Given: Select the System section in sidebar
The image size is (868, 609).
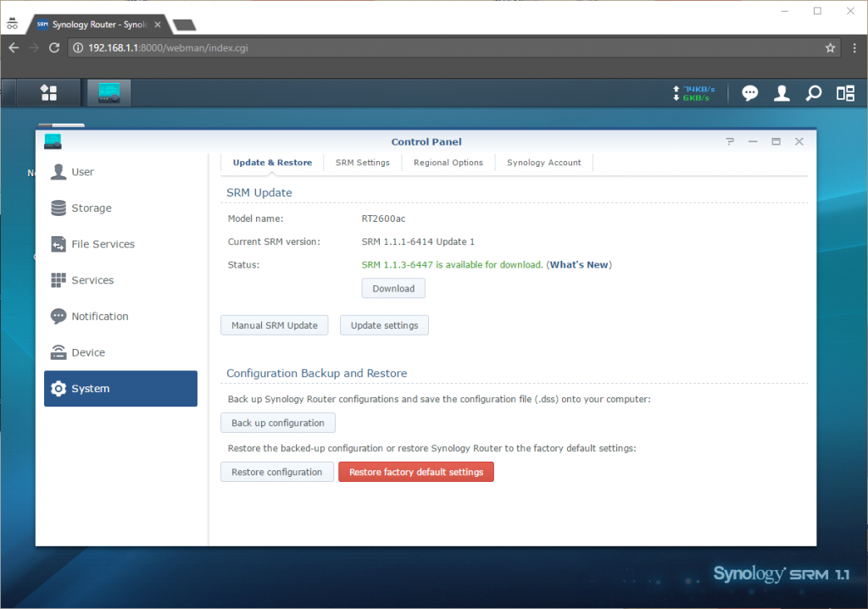Looking at the screenshot, I should [x=120, y=388].
